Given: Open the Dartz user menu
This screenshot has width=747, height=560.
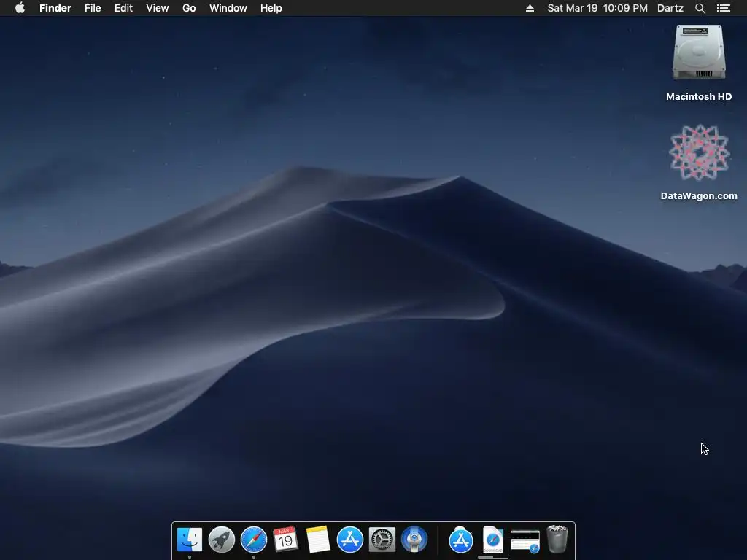Looking at the screenshot, I should click(670, 8).
